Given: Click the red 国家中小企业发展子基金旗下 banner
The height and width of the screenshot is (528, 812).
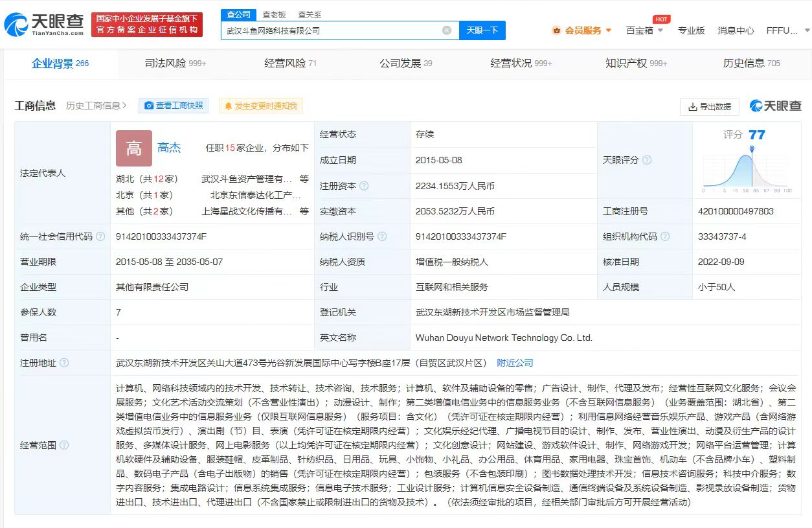Looking at the screenshot, I should [147, 25].
